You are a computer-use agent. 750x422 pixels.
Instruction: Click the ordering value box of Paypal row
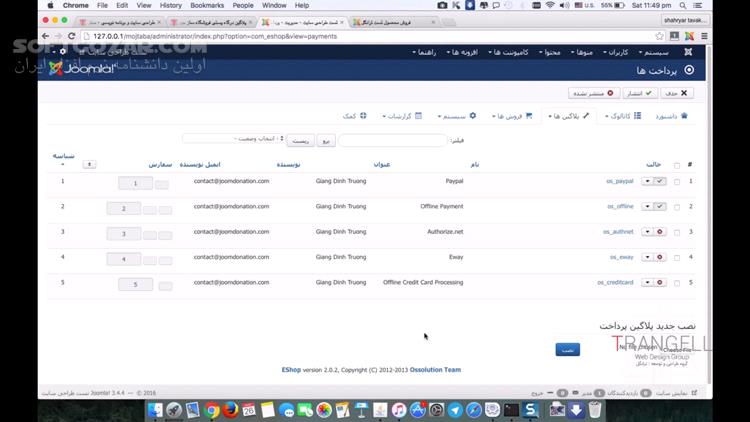tap(135, 183)
